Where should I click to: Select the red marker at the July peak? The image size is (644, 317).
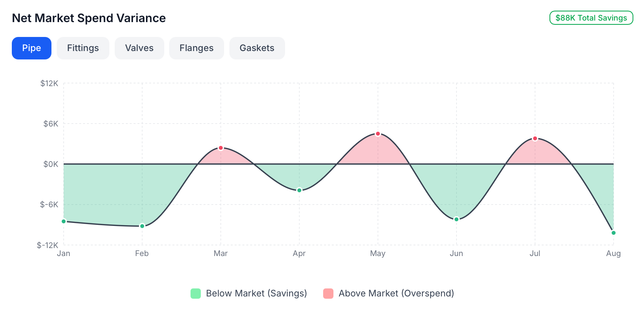tap(535, 138)
